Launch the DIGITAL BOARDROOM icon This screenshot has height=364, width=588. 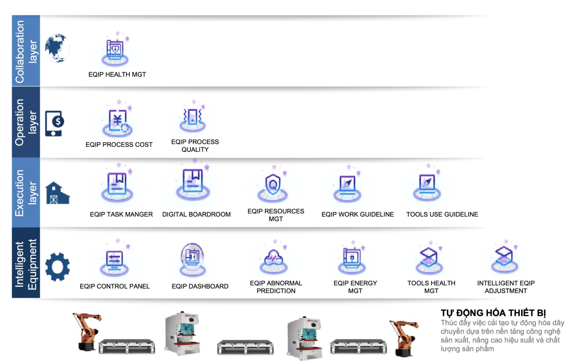pyautogui.click(x=193, y=183)
